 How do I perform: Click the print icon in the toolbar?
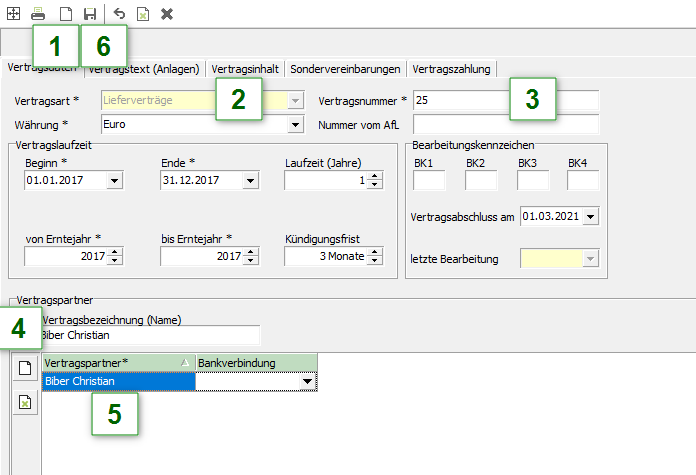coord(38,14)
